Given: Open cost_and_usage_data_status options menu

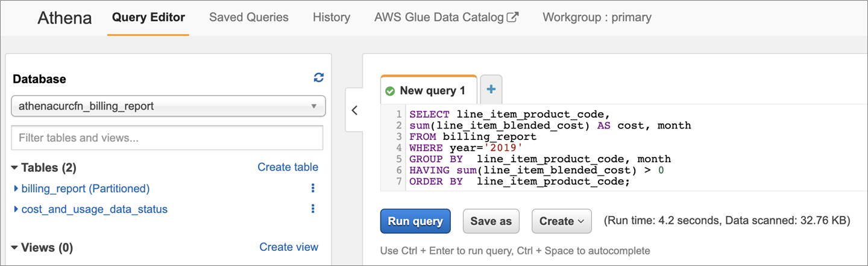Looking at the screenshot, I should (313, 209).
